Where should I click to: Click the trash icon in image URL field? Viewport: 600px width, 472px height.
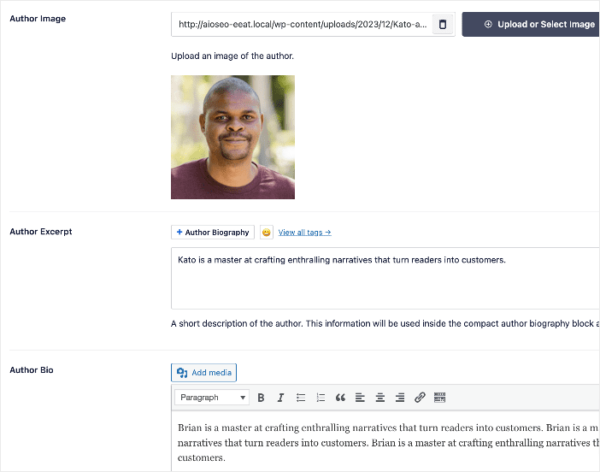click(x=442, y=24)
